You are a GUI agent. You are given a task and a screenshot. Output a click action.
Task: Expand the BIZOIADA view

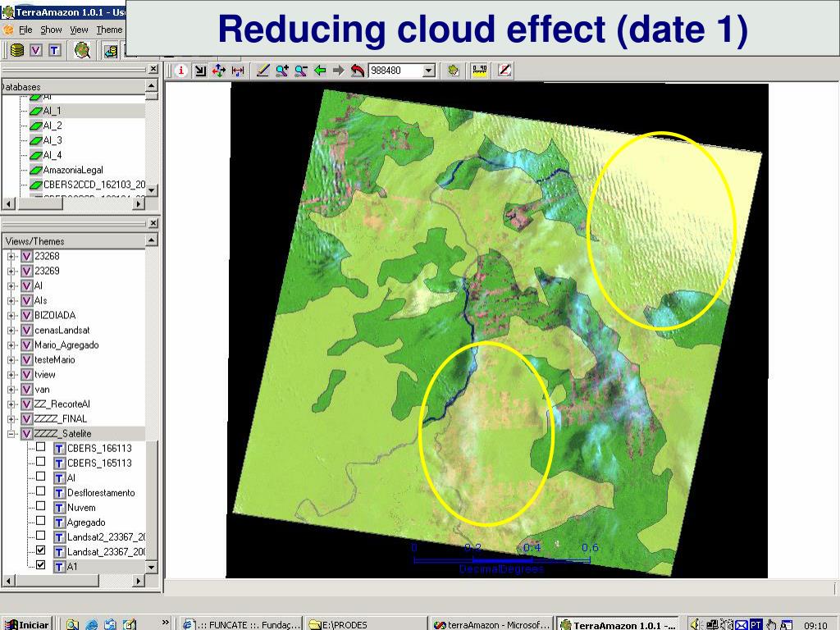[x=11, y=316]
